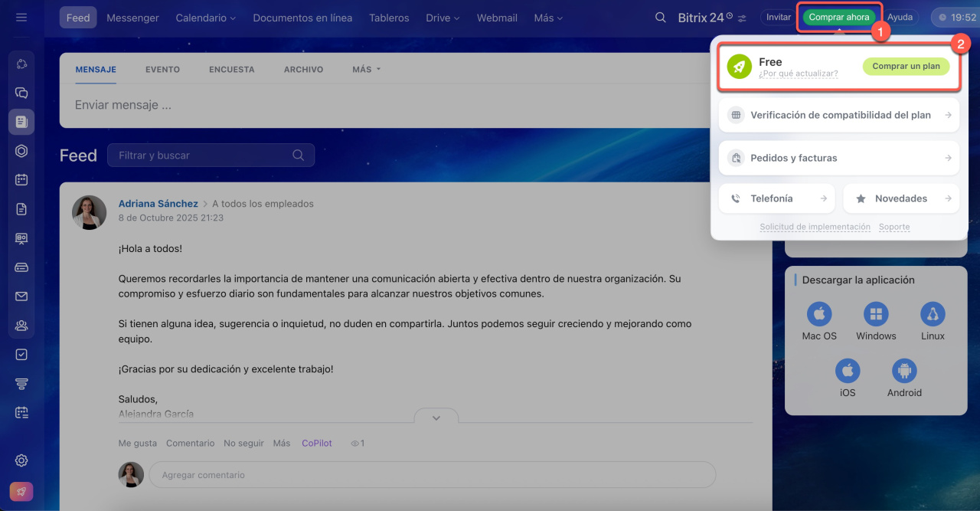The height and width of the screenshot is (511, 980).
Task: Click the Comprar un plan button
Action: (x=906, y=67)
